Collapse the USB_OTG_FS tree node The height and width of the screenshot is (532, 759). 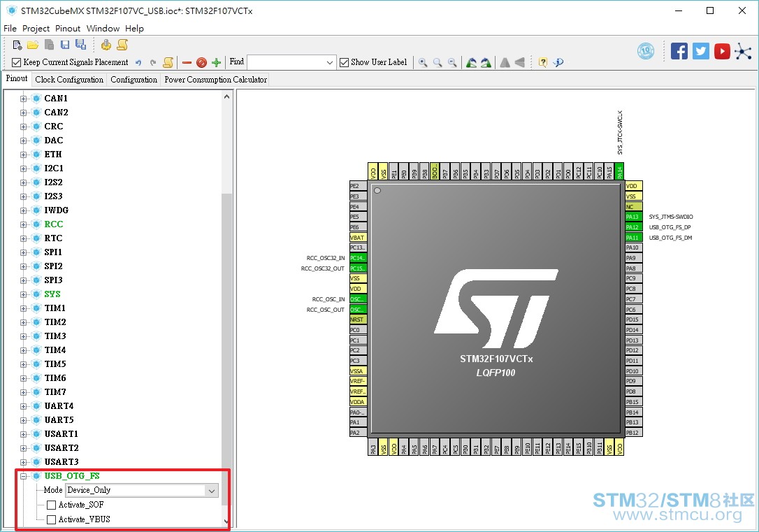click(x=23, y=476)
